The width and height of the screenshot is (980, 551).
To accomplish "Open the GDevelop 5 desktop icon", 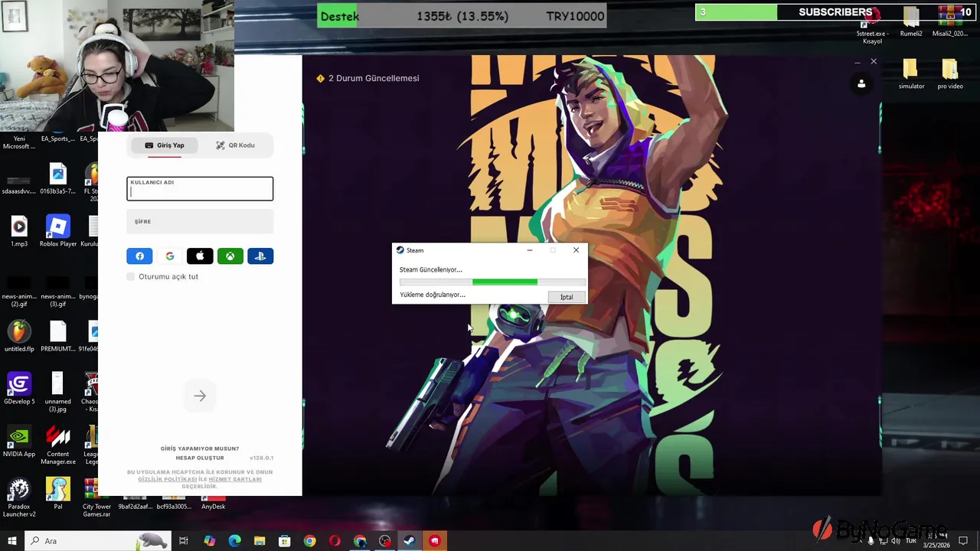I will pyautogui.click(x=19, y=389).
